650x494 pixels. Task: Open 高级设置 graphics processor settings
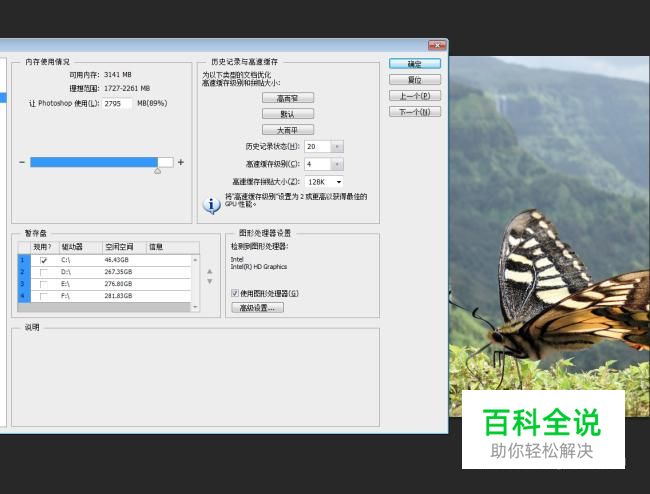[x=257, y=308]
